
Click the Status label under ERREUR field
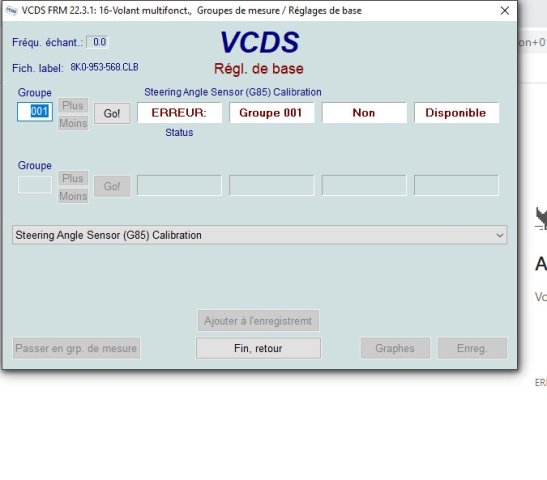click(179, 133)
